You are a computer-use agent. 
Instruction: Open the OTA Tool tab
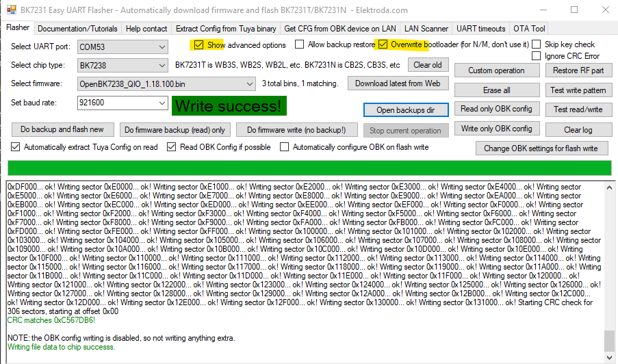(529, 29)
